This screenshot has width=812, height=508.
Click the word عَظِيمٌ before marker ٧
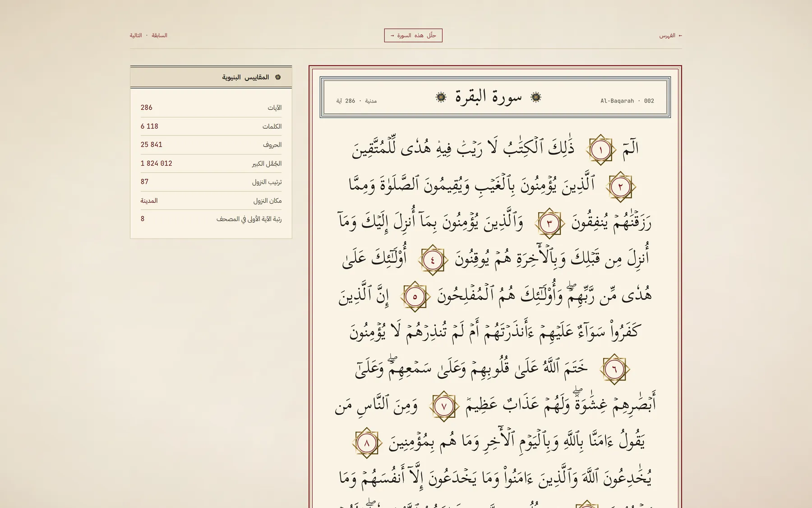pyautogui.click(x=481, y=405)
